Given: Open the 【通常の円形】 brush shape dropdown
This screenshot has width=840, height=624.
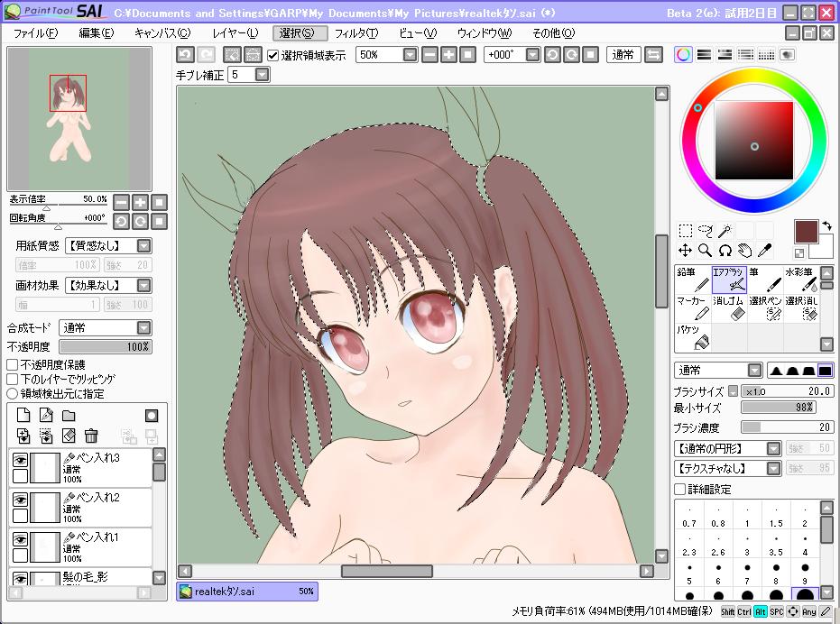Looking at the screenshot, I should (x=773, y=448).
